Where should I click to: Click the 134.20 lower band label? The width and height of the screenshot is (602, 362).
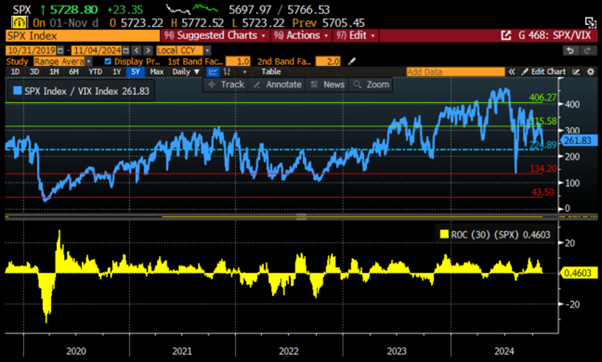pyautogui.click(x=543, y=169)
